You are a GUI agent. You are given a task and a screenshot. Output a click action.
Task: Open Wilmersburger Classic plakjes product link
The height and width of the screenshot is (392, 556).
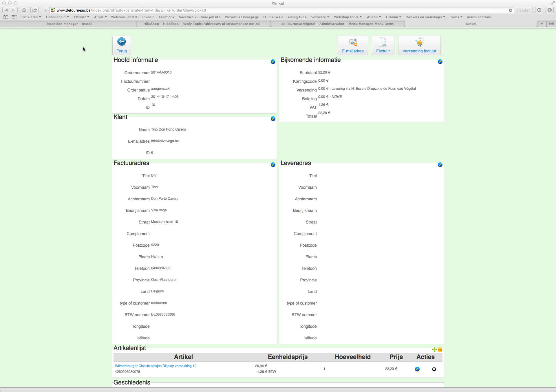156,366
